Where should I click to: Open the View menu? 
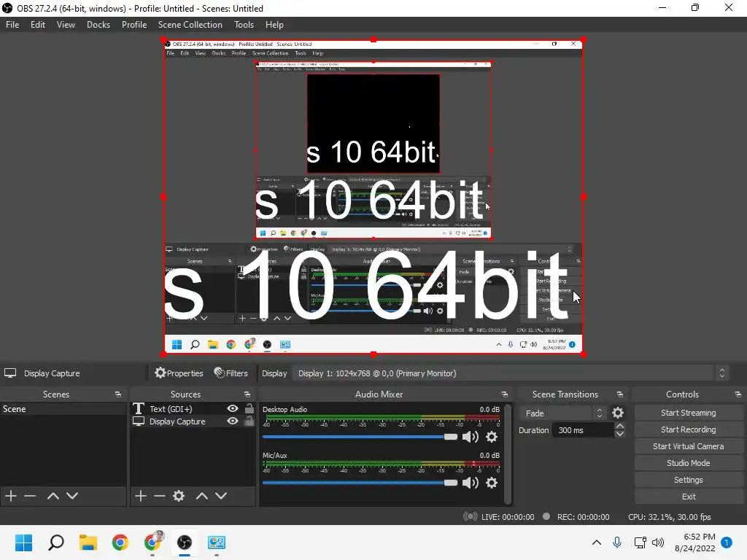pyautogui.click(x=66, y=25)
